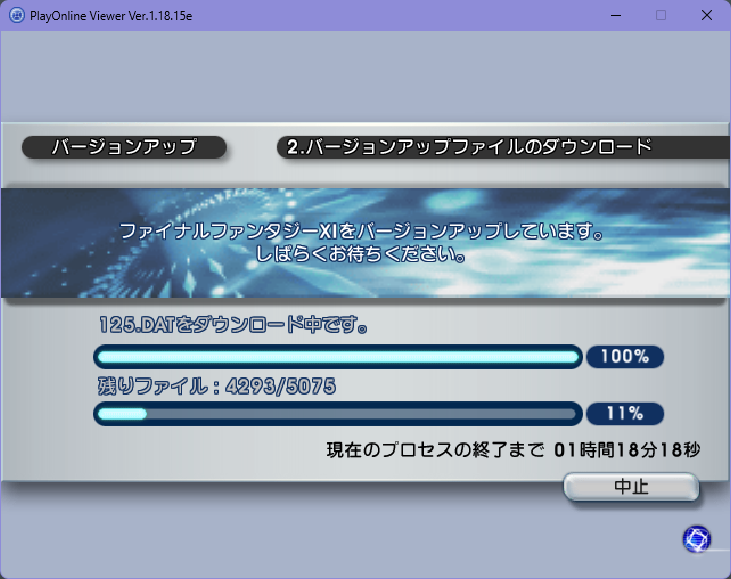Click the PlayOnline globe logo icon
The height and width of the screenshot is (579, 731).
tap(697, 539)
